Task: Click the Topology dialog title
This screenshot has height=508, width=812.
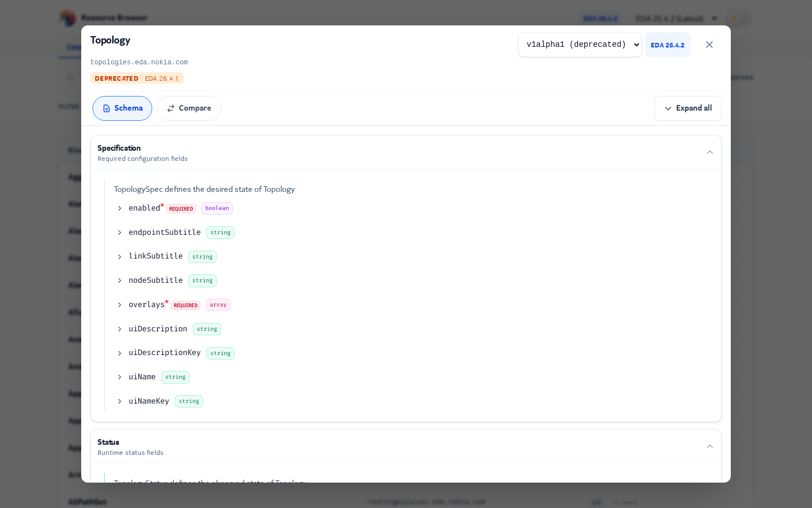Action: click(110, 40)
